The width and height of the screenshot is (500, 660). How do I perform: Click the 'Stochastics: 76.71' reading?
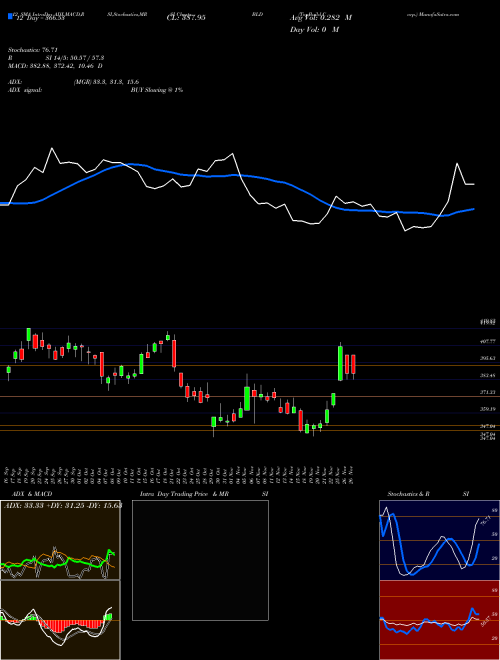point(32,50)
